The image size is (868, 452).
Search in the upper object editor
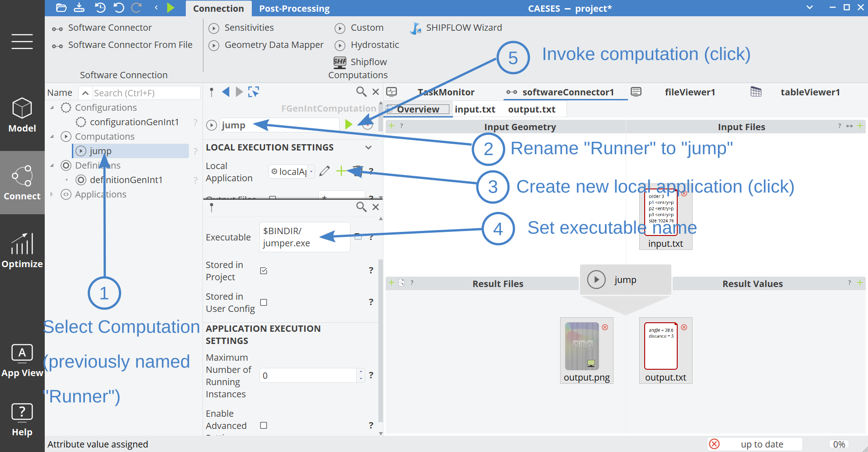point(361,92)
